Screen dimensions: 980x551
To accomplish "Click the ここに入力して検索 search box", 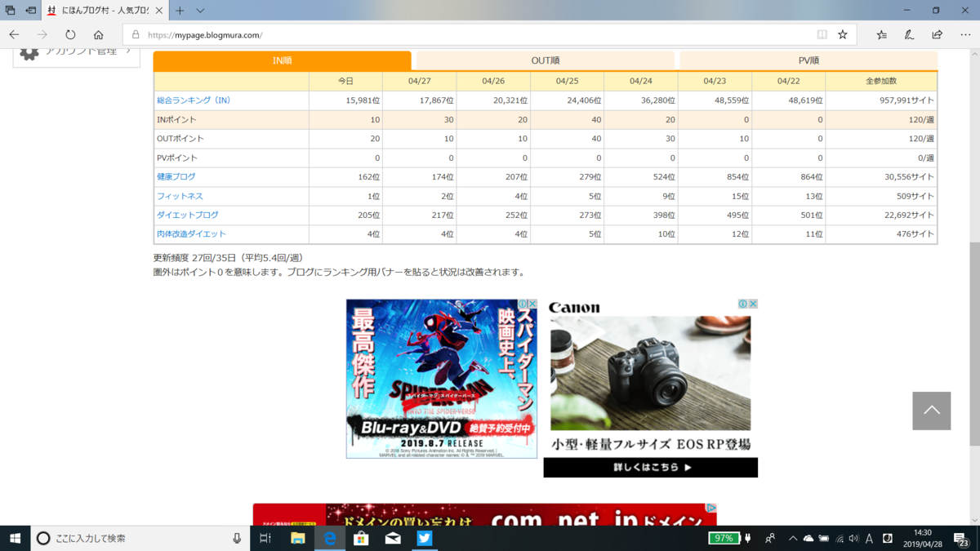I will [x=141, y=538].
